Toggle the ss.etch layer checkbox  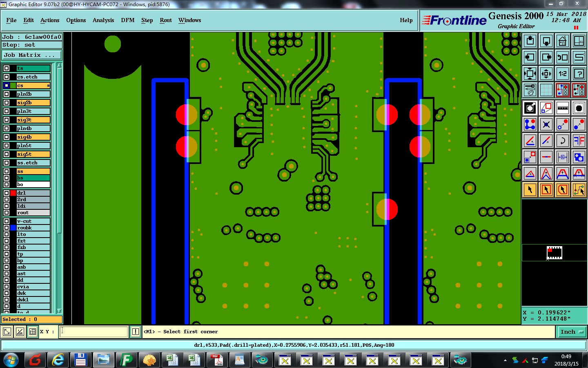7,163
